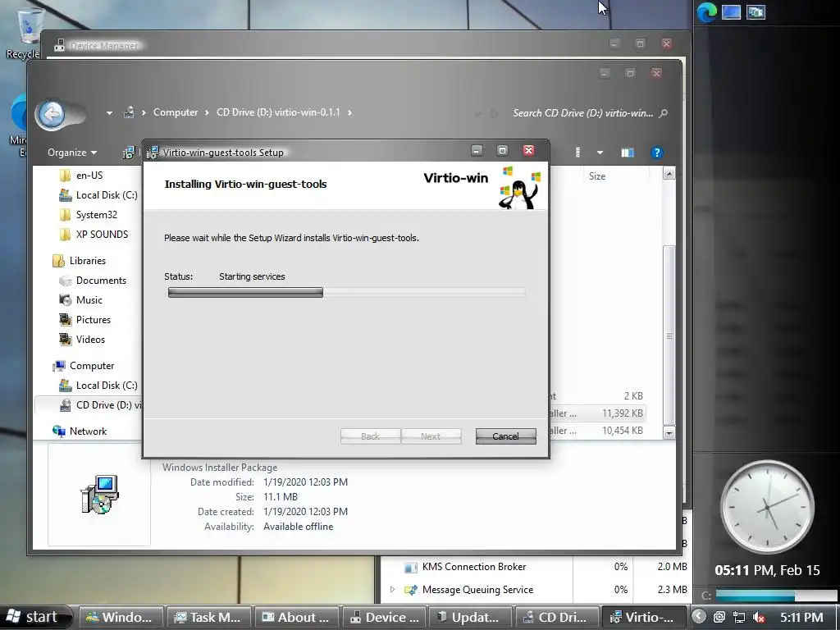
Task: Select KMS Connection Broker process in Task Manager
Action: (473, 567)
